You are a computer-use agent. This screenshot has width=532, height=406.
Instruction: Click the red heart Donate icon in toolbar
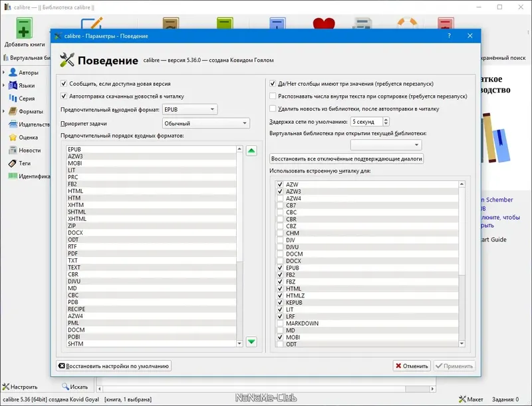click(323, 23)
